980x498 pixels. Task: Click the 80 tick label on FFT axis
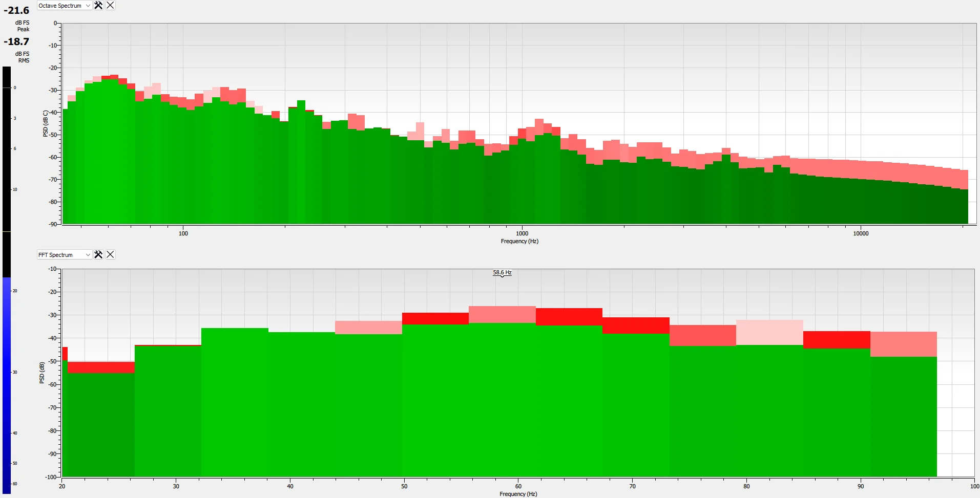(746, 486)
